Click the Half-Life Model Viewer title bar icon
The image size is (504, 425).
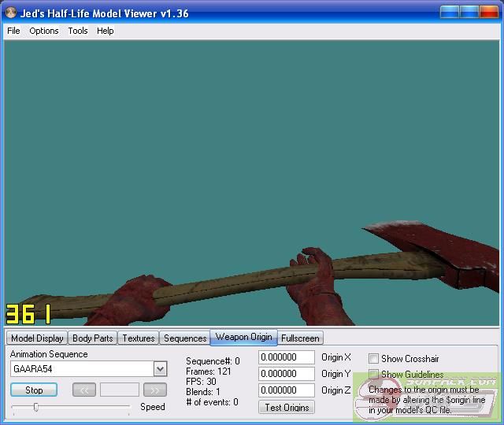click(x=11, y=13)
